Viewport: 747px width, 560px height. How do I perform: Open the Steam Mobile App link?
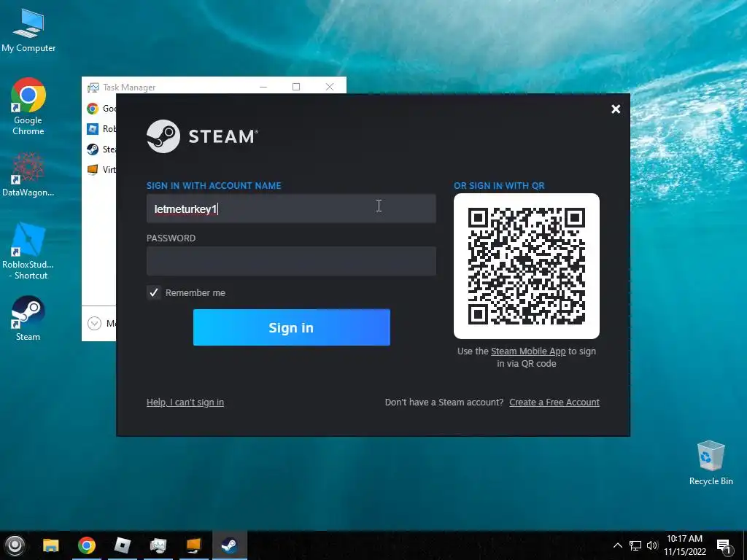coord(528,351)
